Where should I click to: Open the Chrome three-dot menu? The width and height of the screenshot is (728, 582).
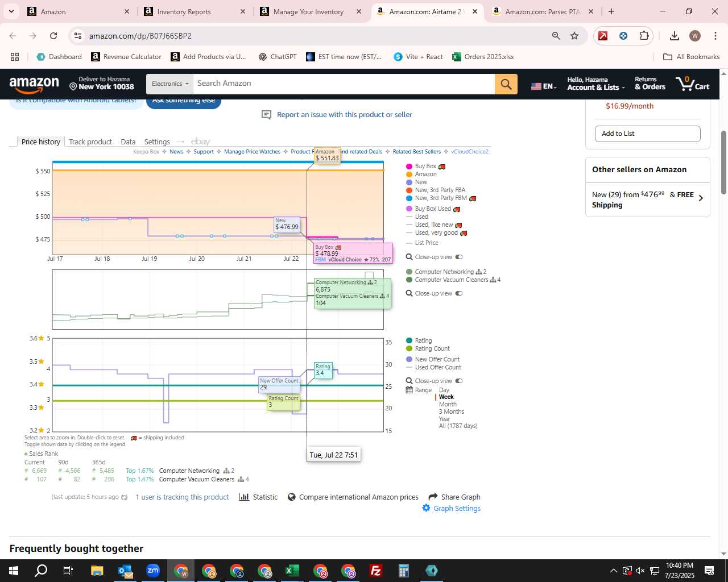(x=715, y=36)
